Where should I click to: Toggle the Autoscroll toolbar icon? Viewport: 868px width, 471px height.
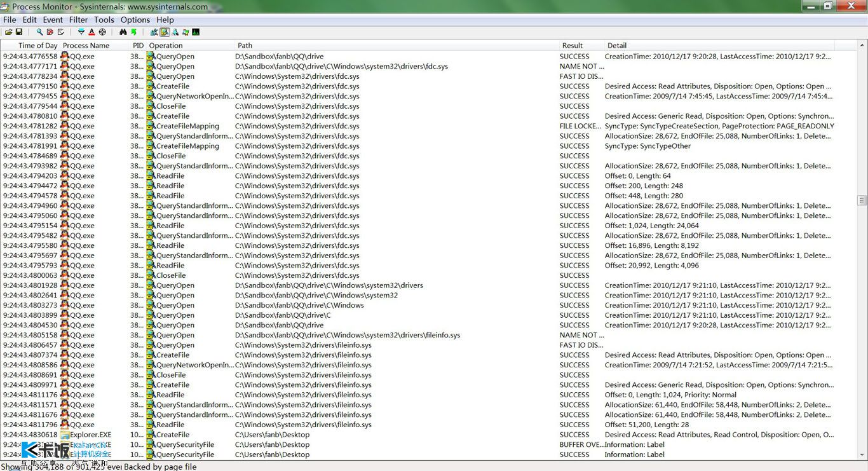coord(50,32)
